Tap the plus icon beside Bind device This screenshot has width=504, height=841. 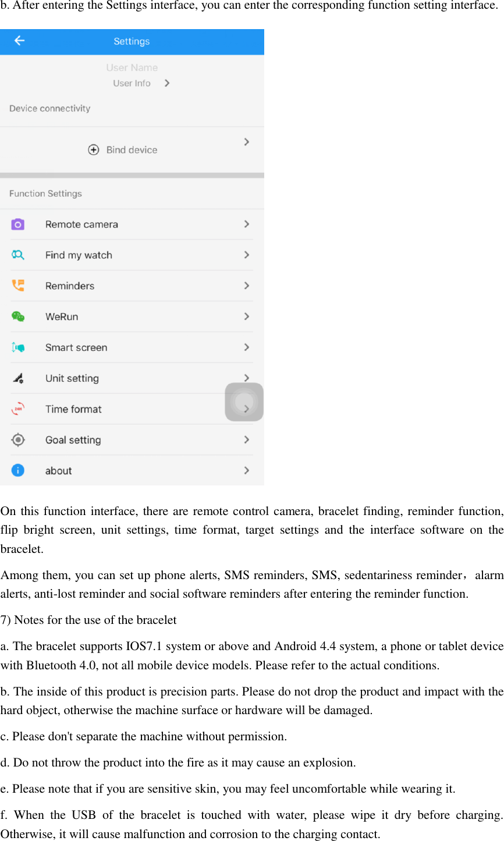pyautogui.click(x=94, y=150)
